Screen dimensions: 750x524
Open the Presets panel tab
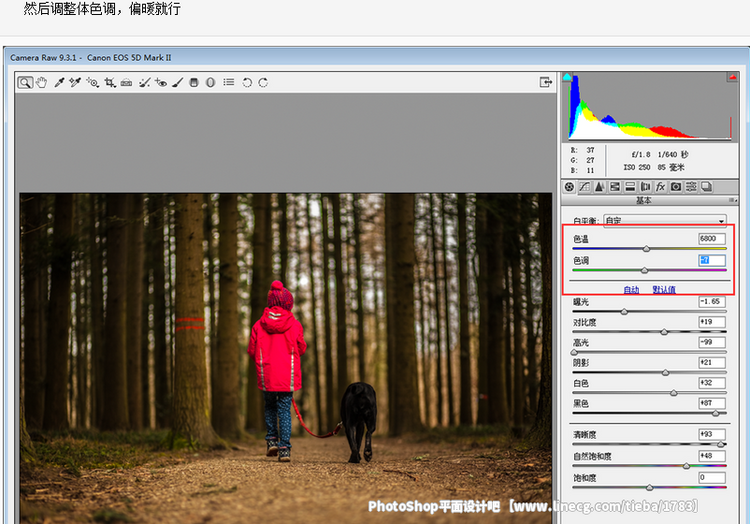pos(691,186)
